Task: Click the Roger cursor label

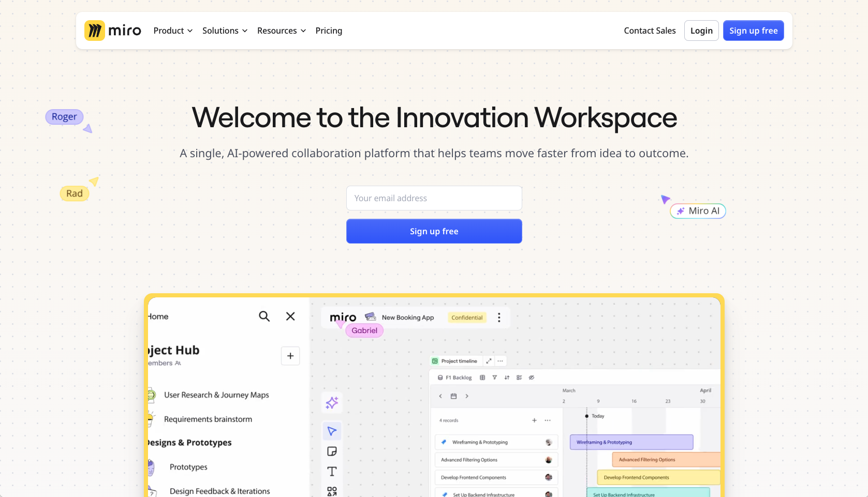Action: click(x=64, y=117)
